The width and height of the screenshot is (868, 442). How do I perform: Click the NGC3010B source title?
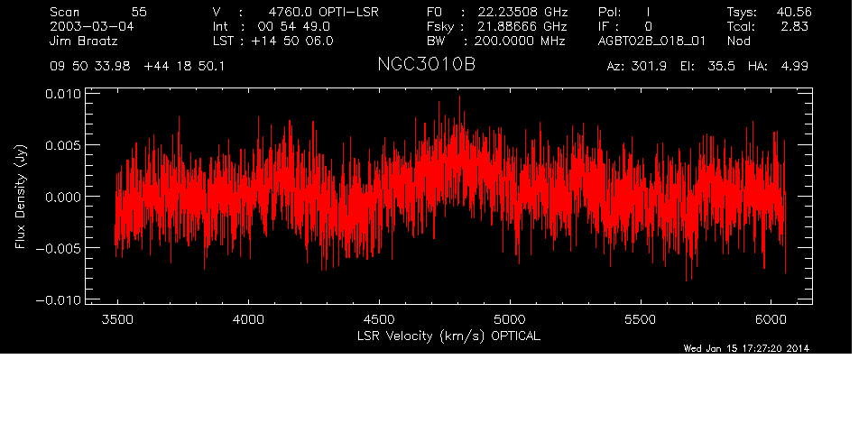tap(426, 67)
